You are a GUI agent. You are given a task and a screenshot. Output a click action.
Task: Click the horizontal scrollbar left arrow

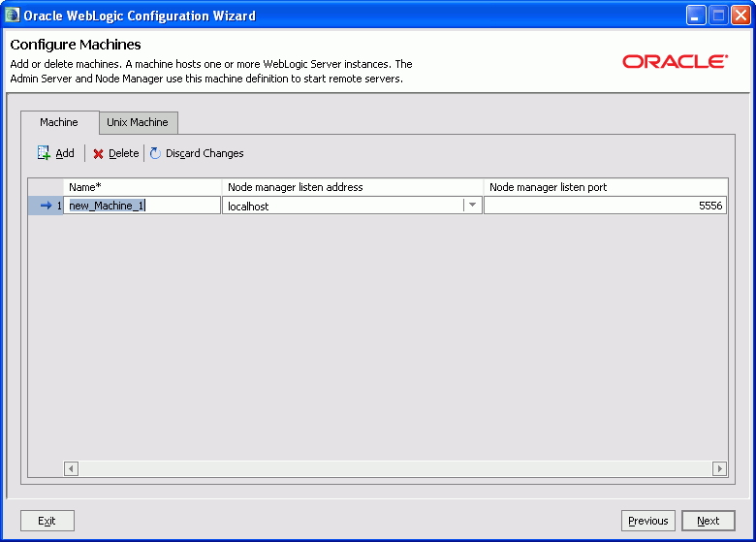72,468
